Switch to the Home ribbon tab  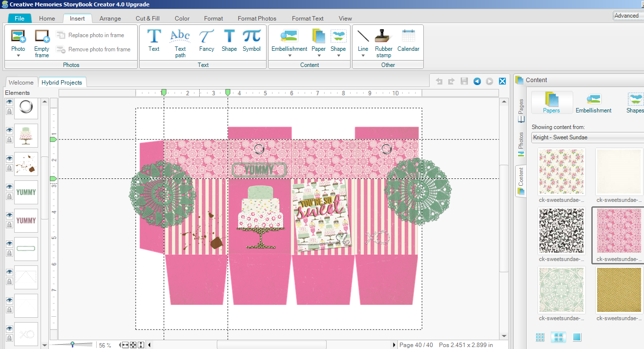coord(47,19)
